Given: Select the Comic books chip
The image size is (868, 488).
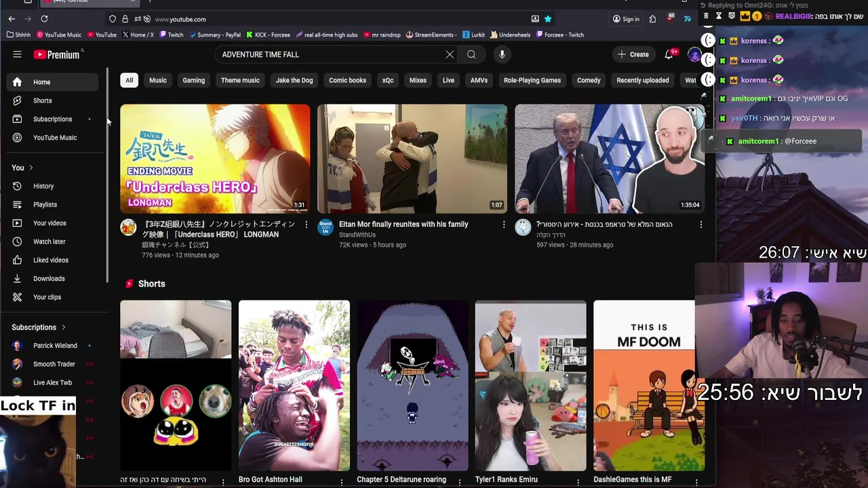Looking at the screenshot, I should point(347,80).
